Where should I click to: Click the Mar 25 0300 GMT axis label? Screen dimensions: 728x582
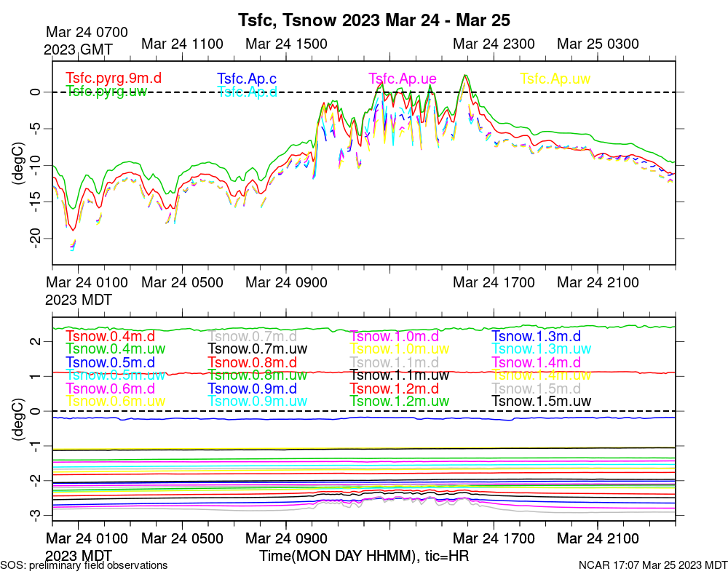pos(598,44)
